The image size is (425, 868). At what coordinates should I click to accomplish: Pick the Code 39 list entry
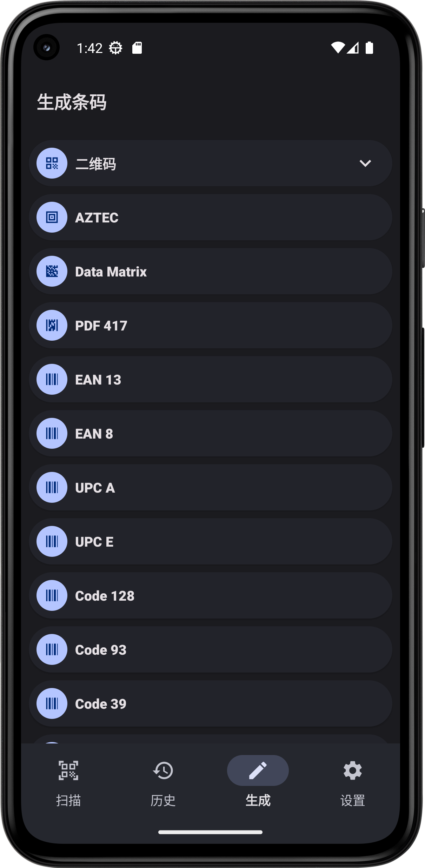tap(211, 703)
